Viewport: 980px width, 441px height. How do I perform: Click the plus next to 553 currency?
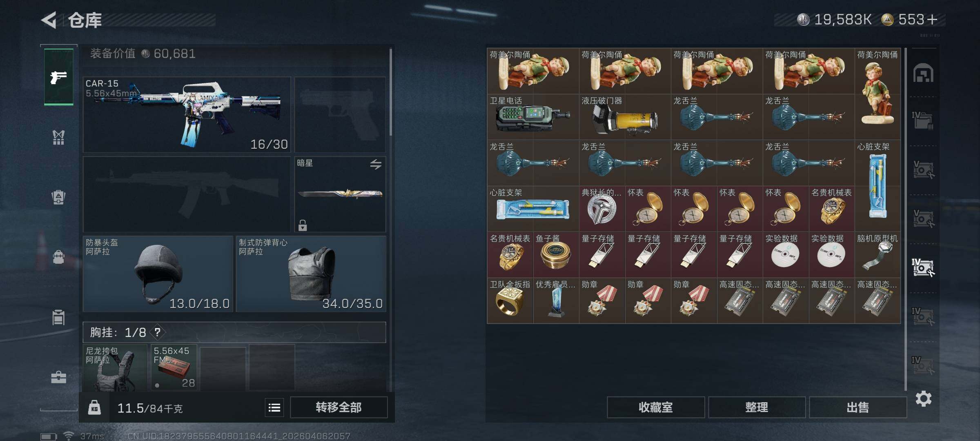tap(932, 20)
